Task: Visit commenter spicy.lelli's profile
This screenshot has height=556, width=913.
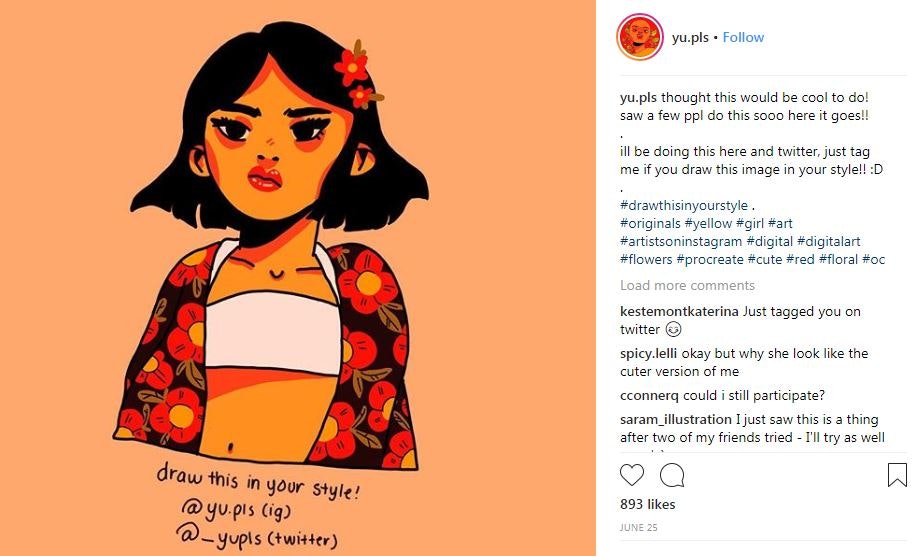Action: 649,353
